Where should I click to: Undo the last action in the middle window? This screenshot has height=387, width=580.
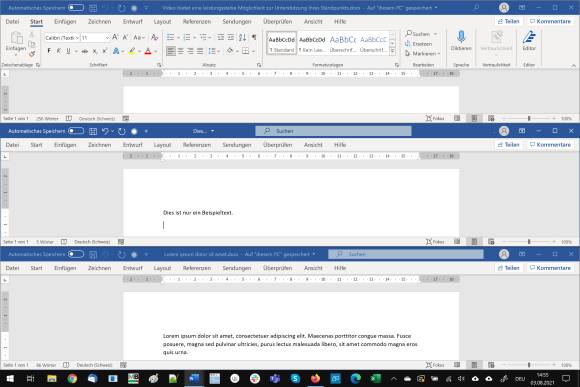coord(105,131)
